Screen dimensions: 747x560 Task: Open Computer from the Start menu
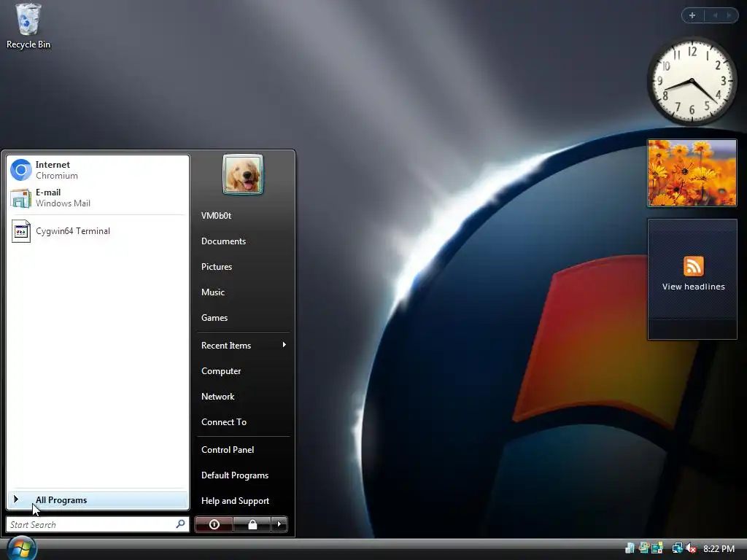[x=220, y=371]
